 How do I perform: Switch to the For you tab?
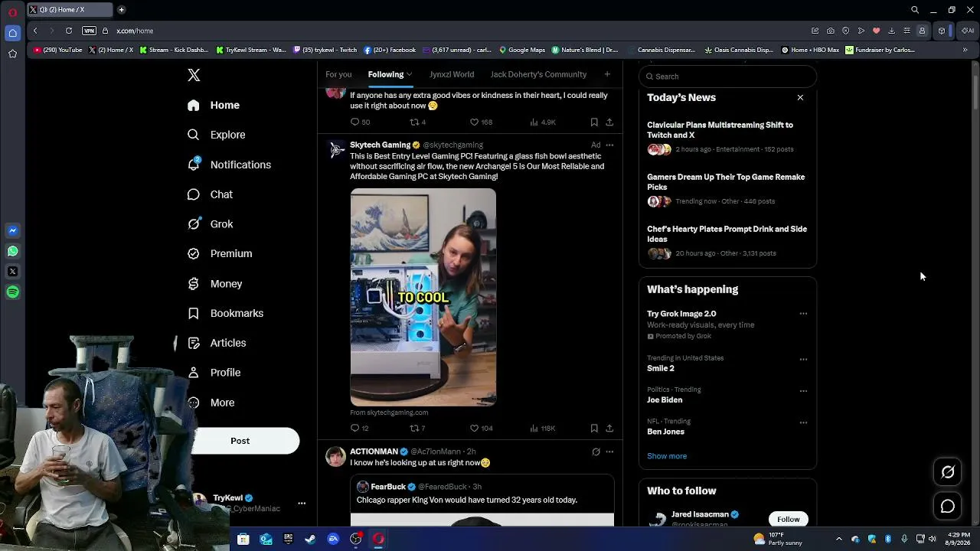(x=338, y=74)
